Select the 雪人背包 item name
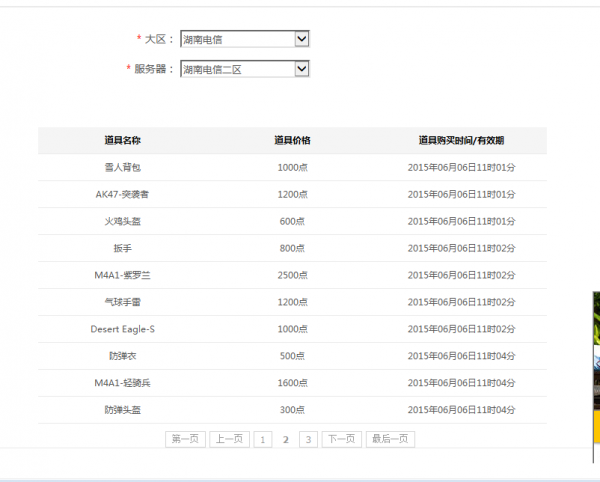The height and width of the screenshot is (482, 600). click(x=122, y=167)
